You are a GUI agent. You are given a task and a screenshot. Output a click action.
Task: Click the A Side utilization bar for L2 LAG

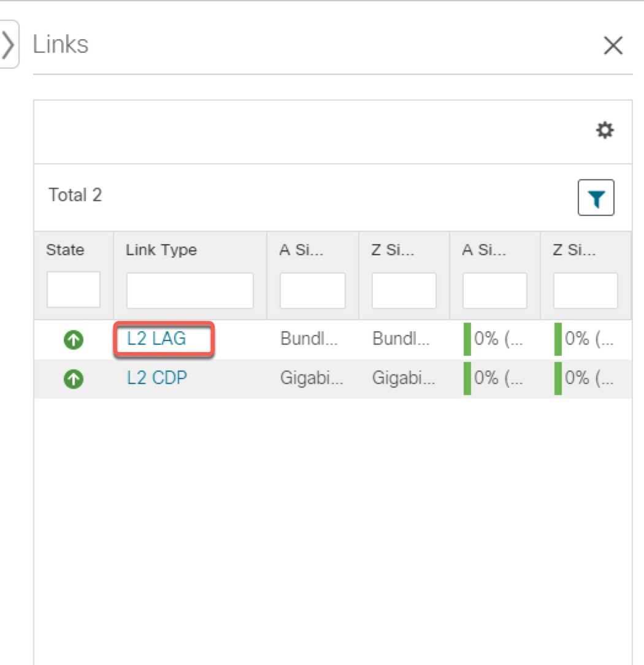[467, 339]
